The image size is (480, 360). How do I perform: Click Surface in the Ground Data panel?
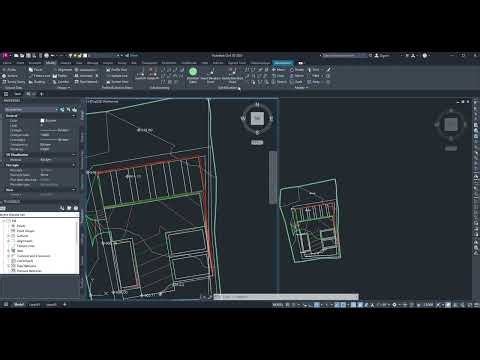point(10,76)
